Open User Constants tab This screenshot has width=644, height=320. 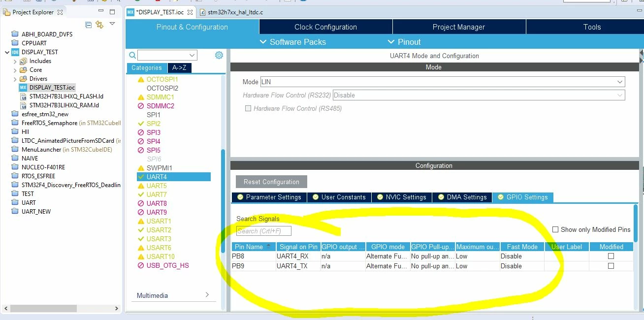tap(339, 197)
